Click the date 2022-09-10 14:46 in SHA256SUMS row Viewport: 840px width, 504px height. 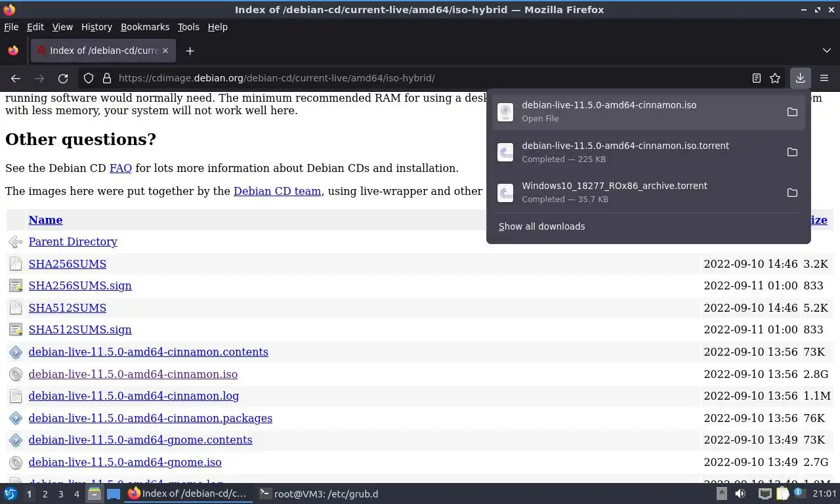coord(751,264)
